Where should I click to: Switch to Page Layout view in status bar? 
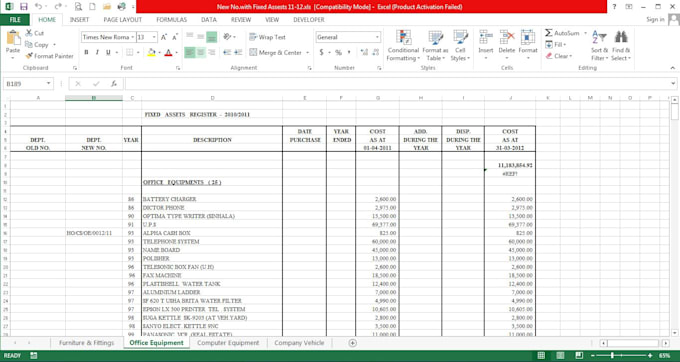coord(560,355)
